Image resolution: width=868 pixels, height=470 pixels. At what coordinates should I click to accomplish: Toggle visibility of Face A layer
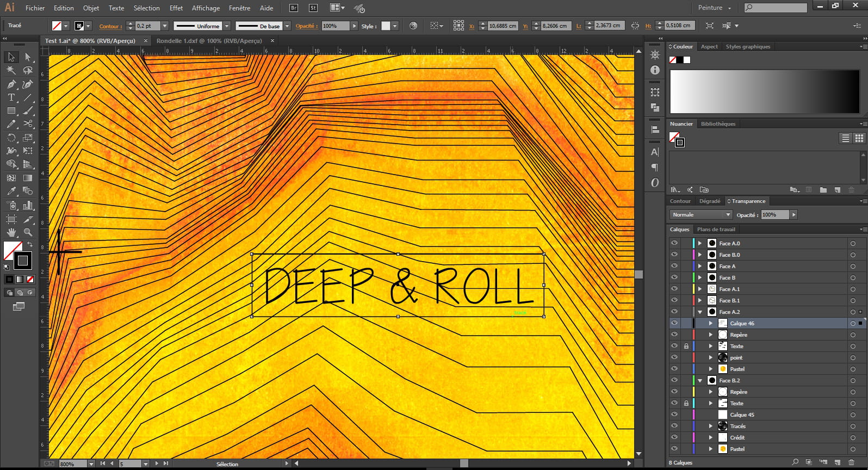point(674,266)
